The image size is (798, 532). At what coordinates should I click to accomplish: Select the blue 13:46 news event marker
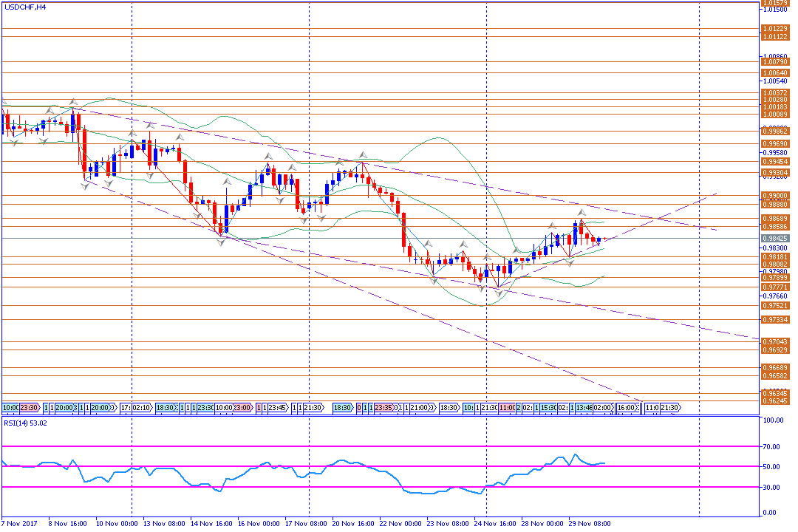point(584,408)
